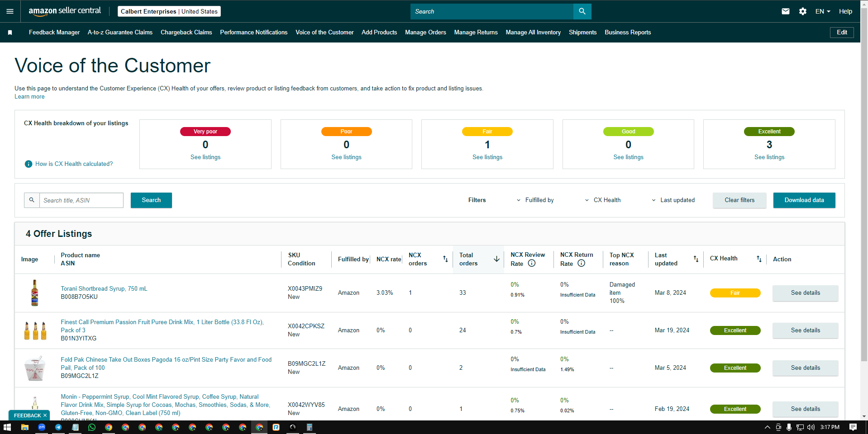Screen dimensions: 868x434
Task: Click the Learn more link
Action: [29, 97]
